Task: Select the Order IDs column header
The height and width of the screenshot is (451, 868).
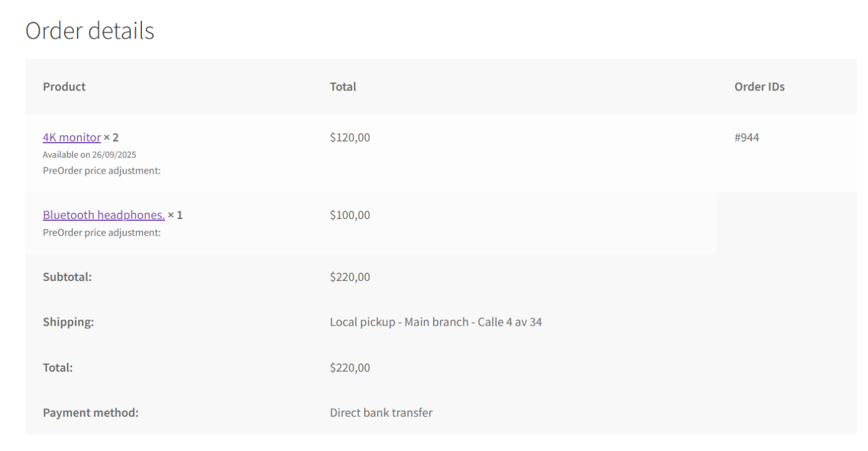Action: pos(759,86)
